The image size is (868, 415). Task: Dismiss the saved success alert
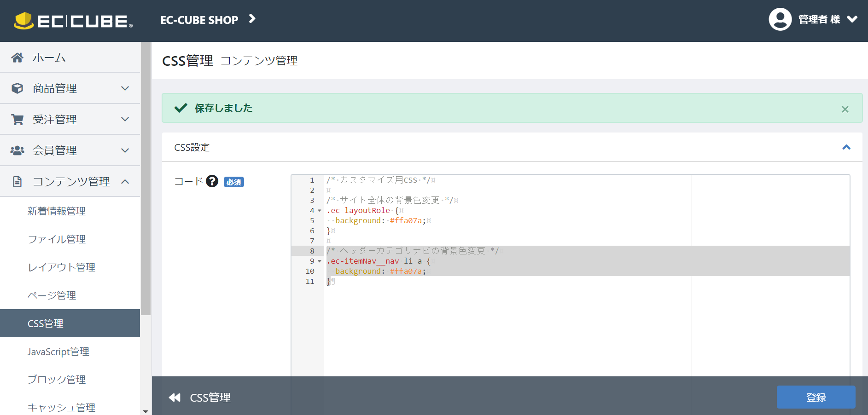[845, 109]
